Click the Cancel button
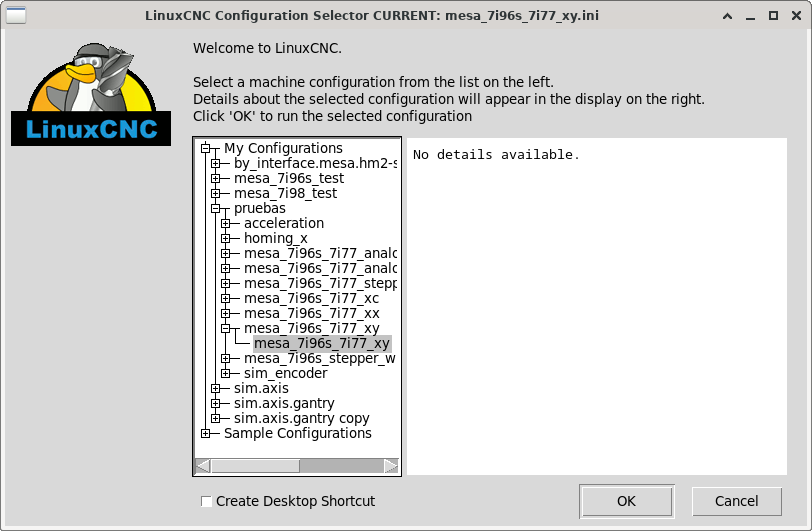The image size is (812, 531). 736,501
